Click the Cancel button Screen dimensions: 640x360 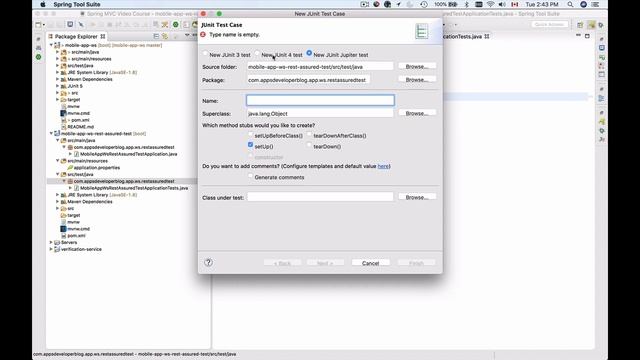[370, 263]
